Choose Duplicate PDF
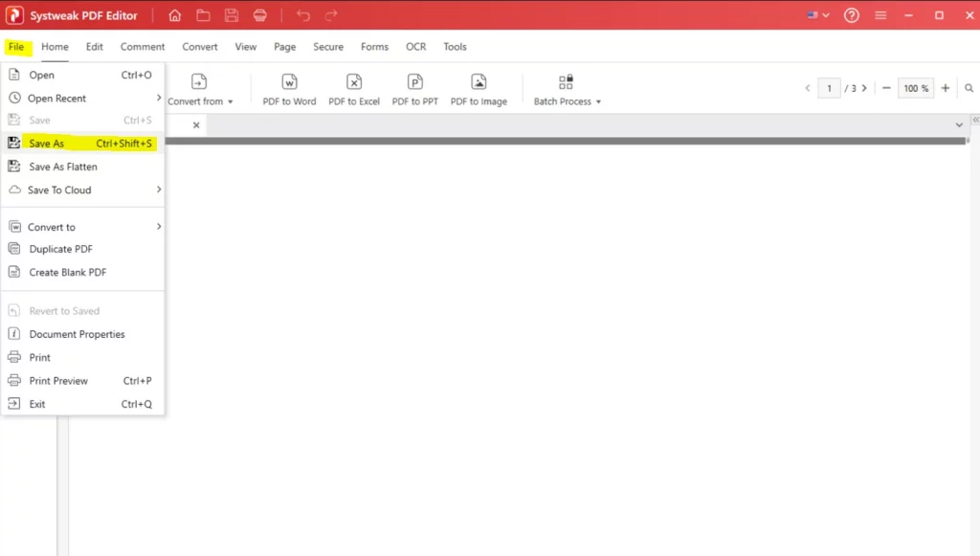Image resolution: width=980 pixels, height=556 pixels. pos(82,249)
